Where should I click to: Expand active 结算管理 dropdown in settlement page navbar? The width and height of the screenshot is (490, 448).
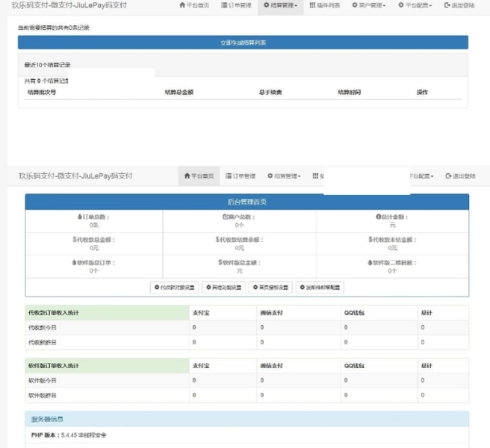(280, 5)
